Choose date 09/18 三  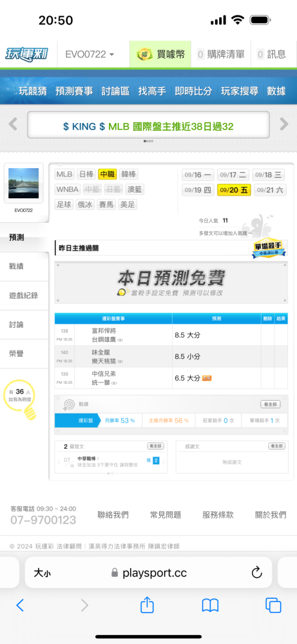[269, 175]
